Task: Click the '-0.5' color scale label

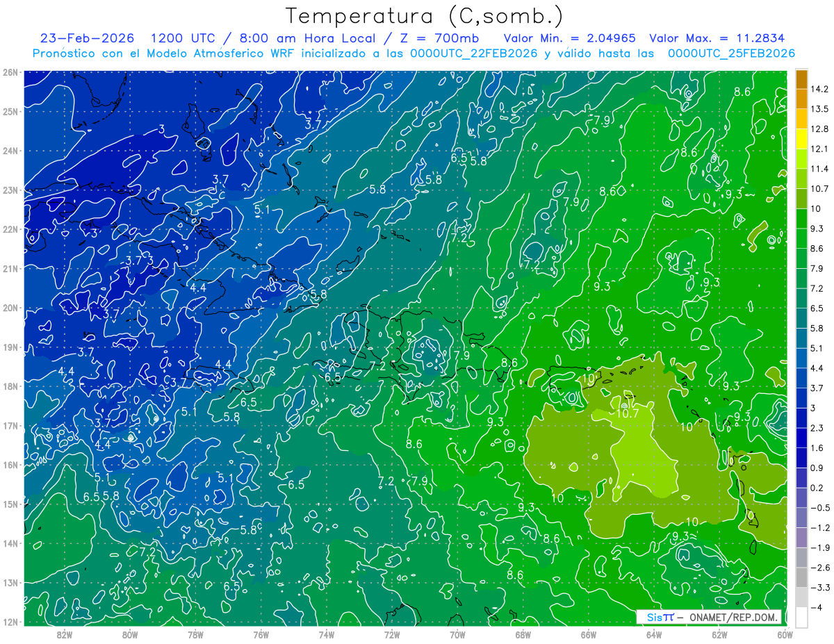Action: [x=819, y=508]
